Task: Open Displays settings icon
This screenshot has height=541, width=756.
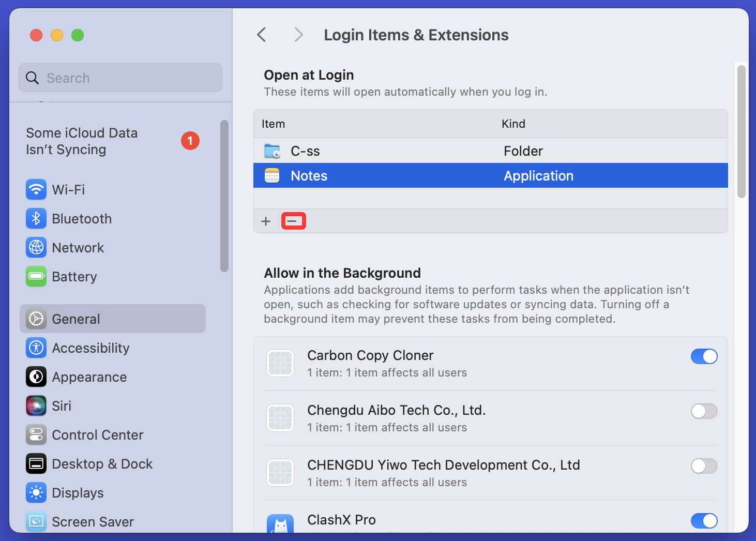Action: point(36,492)
